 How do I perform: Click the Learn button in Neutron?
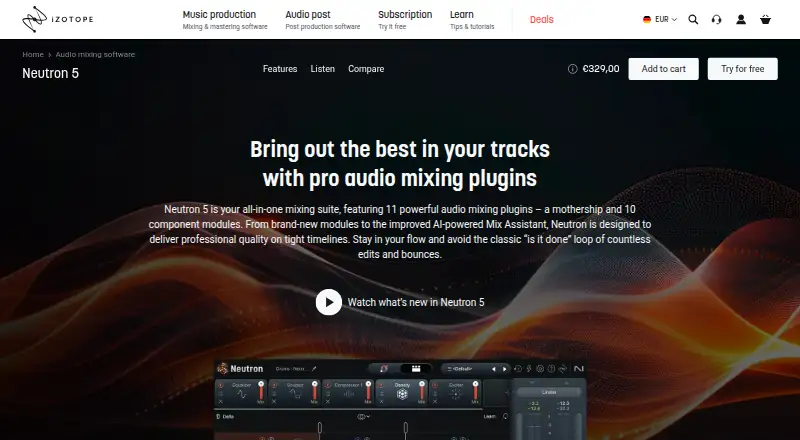(489, 417)
